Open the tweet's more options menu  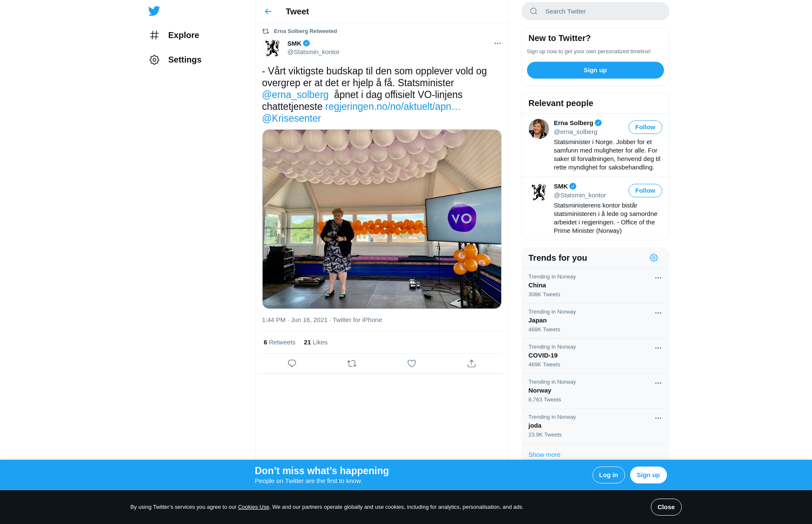click(497, 43)
